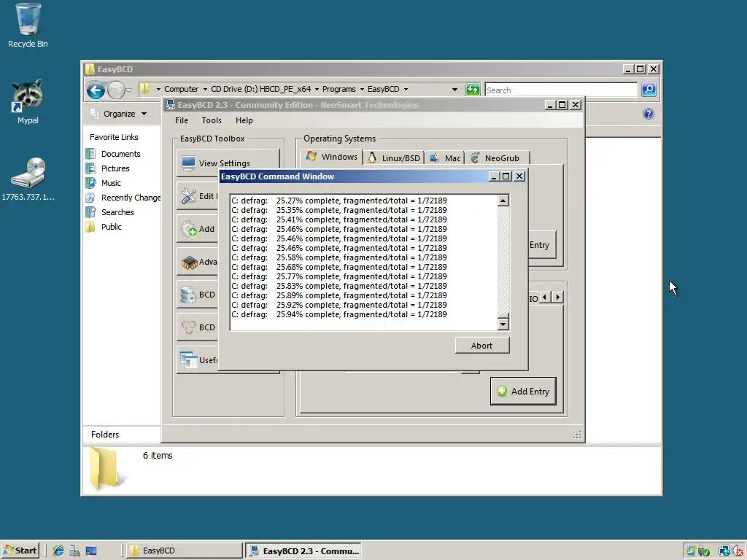The image size is (747, 560).
Task: Click the Advanced Settings chip icon
Action: click(189, 262)
